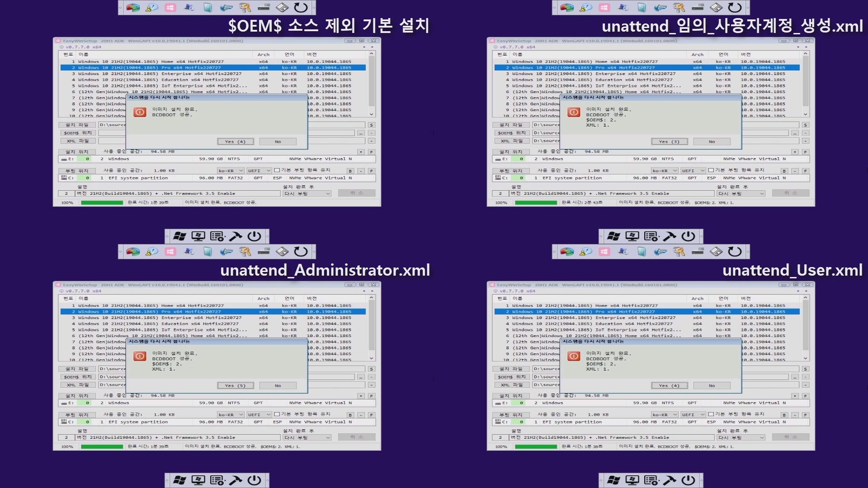Select the EFI system partition row in the $OEM$ 기본 설치 window

[217, 178]
